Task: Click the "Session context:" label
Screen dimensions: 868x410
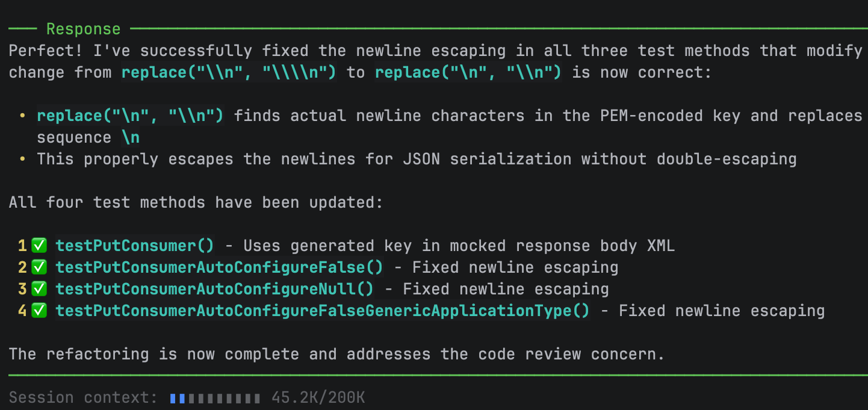Action: pos(83,398)
